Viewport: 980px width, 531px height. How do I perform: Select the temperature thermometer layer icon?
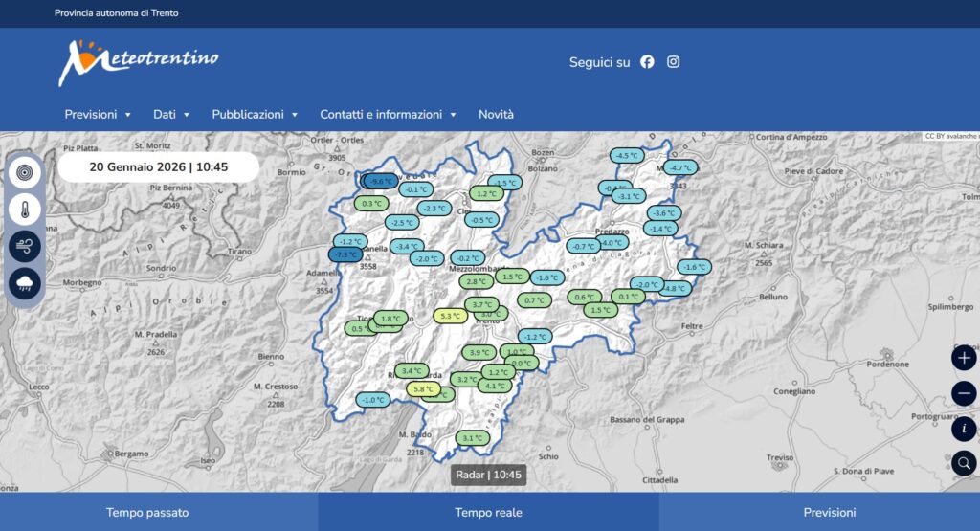(x=25, y=210)
